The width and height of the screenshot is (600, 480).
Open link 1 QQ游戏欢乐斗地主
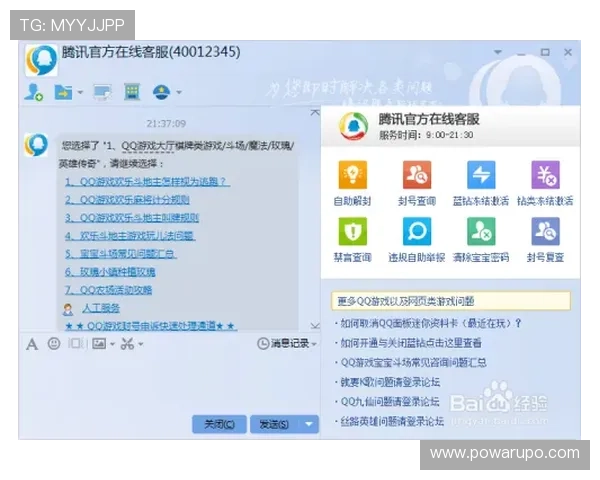click(147, 181)
